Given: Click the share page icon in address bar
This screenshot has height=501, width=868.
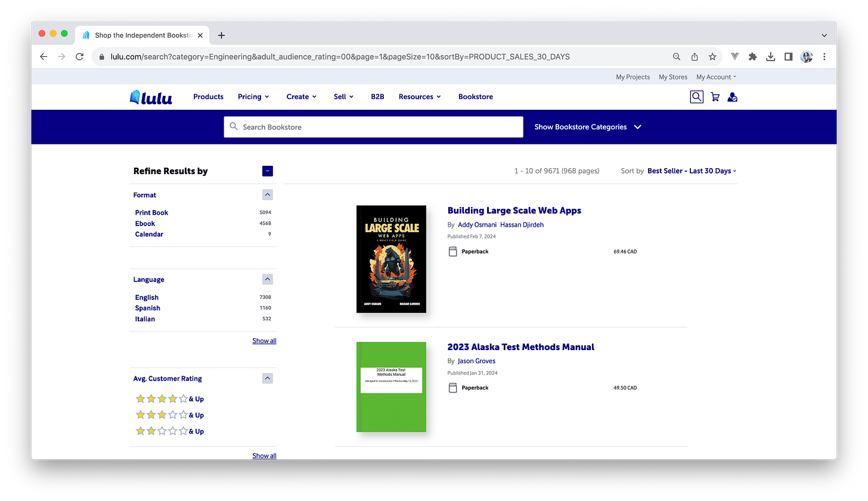Looking at the screenshot, I should coord(695,57).
